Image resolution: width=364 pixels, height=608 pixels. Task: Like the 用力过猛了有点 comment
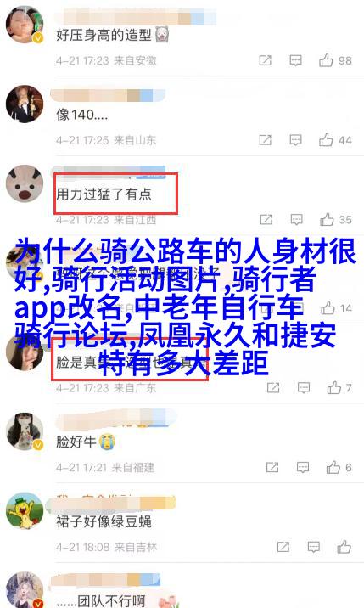click(x=327, y=220)
